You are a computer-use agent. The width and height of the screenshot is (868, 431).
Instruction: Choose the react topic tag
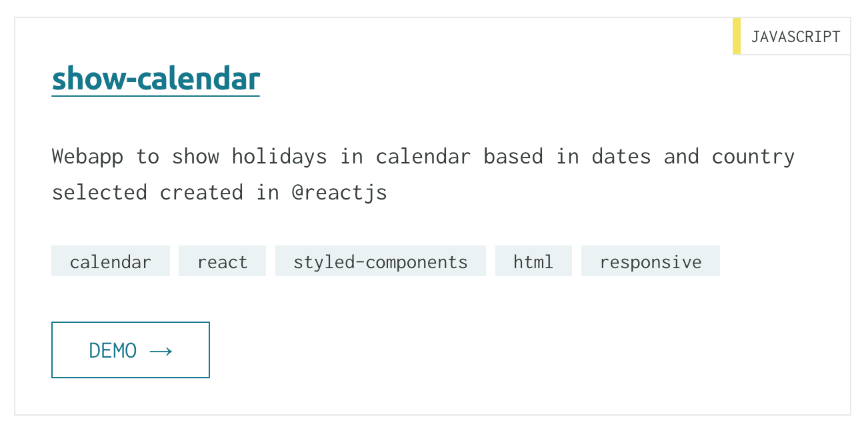tap(222, 261)
